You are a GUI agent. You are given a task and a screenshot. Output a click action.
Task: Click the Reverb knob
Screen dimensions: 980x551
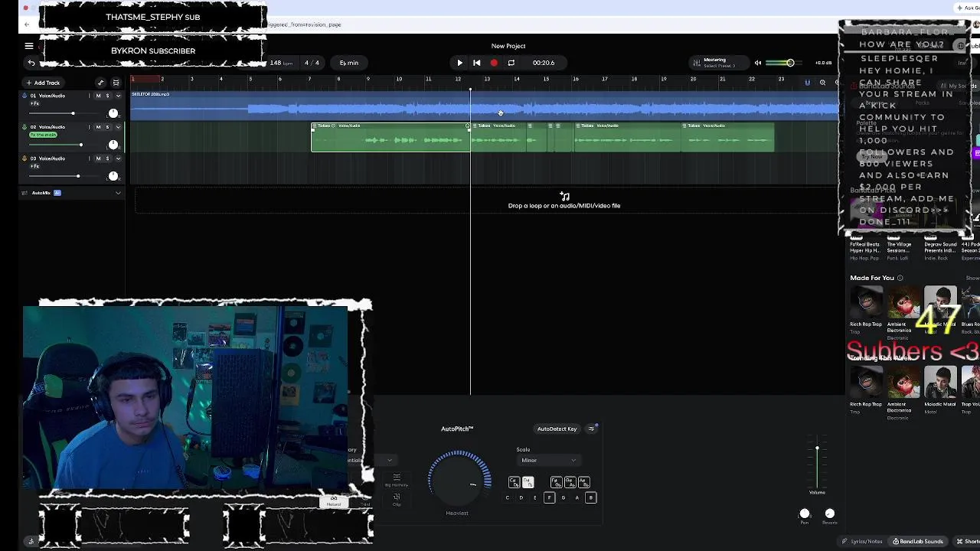coord(830,514)
